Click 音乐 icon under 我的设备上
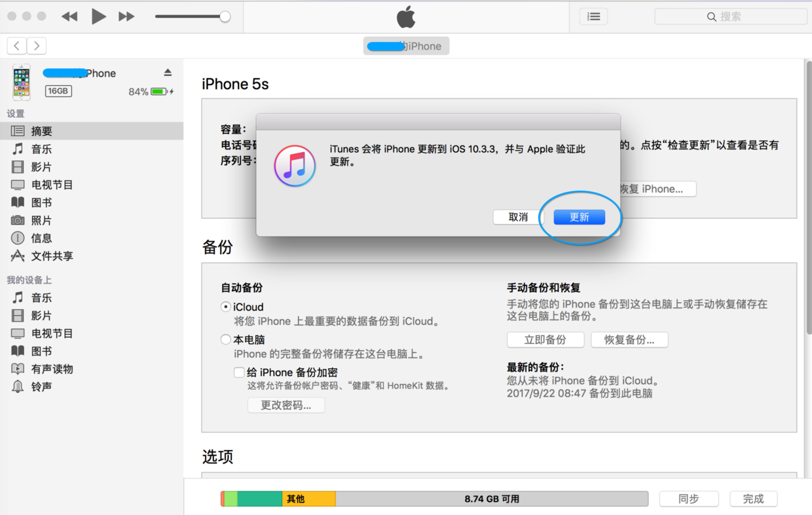The width and height of the screenshot is (812, 515). pyautogui.click(x=18, y=297)
